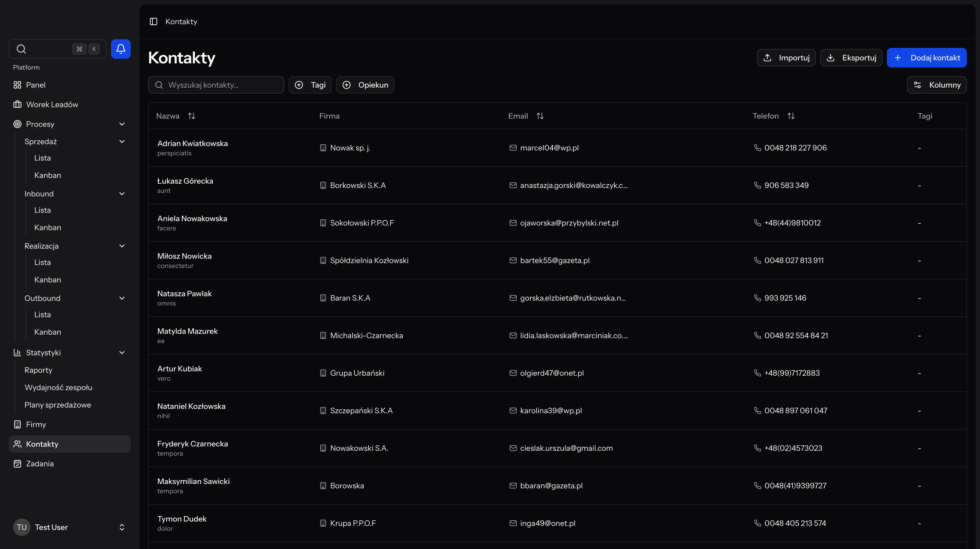Open the Firmy sidebar menu item
The height and width of the screenshot is (549, 980).
(x=36, y=424)
